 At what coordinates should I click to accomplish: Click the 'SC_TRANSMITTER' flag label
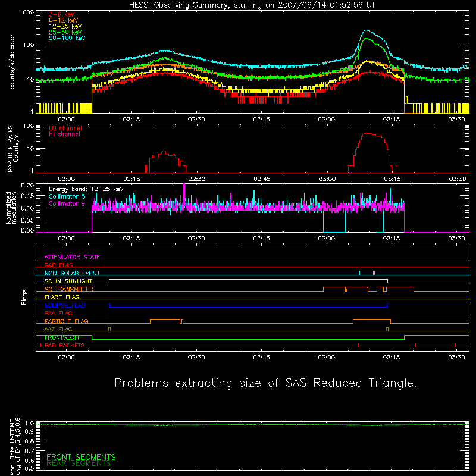click(x=69, y=289)
